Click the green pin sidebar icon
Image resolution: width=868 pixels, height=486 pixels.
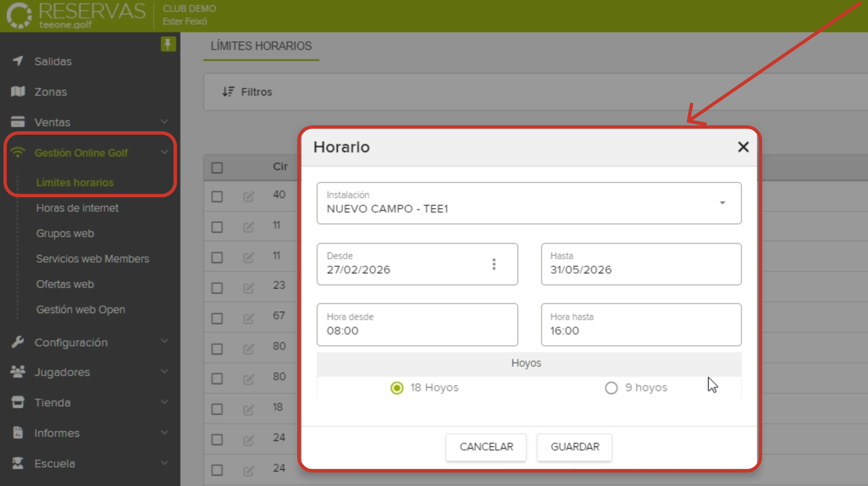[x=168, y=44]
